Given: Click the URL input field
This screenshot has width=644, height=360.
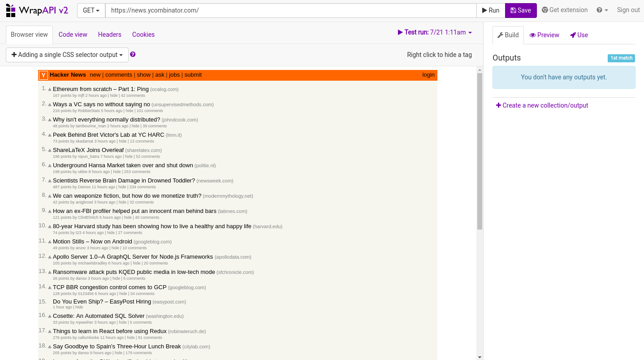Looking at the screenshot, I should point(290,10).
